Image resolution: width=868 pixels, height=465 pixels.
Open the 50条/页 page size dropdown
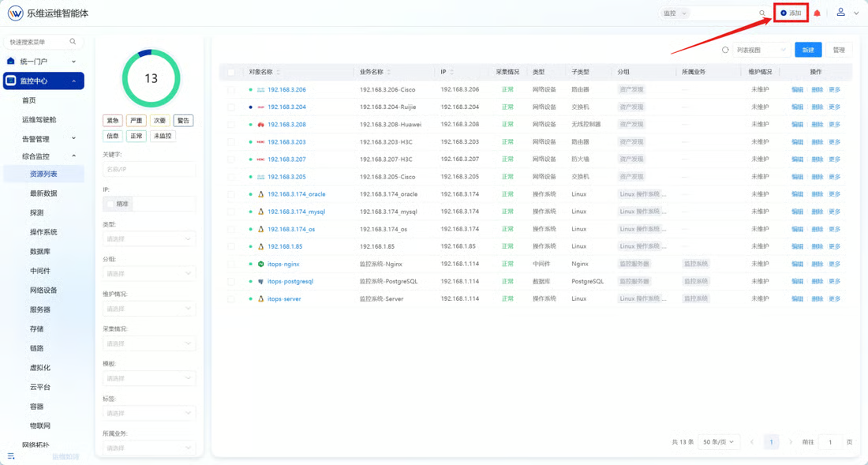[x=718, y=442]
